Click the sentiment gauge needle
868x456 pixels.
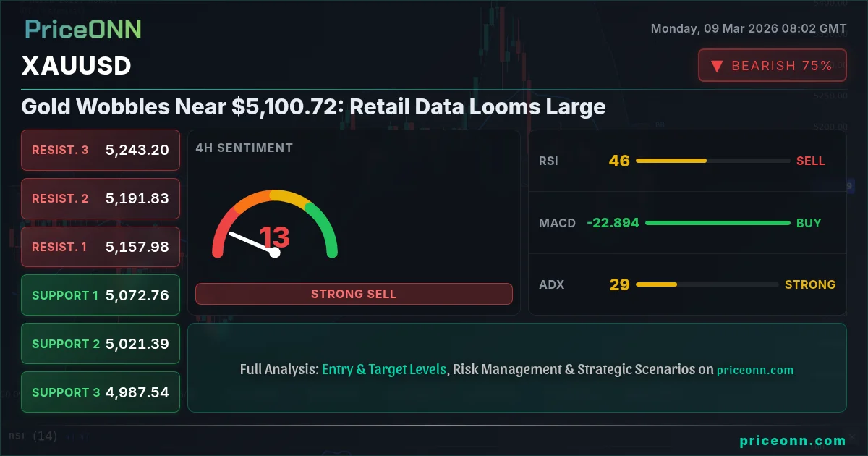pyautogui.click(x=252, y=242)
